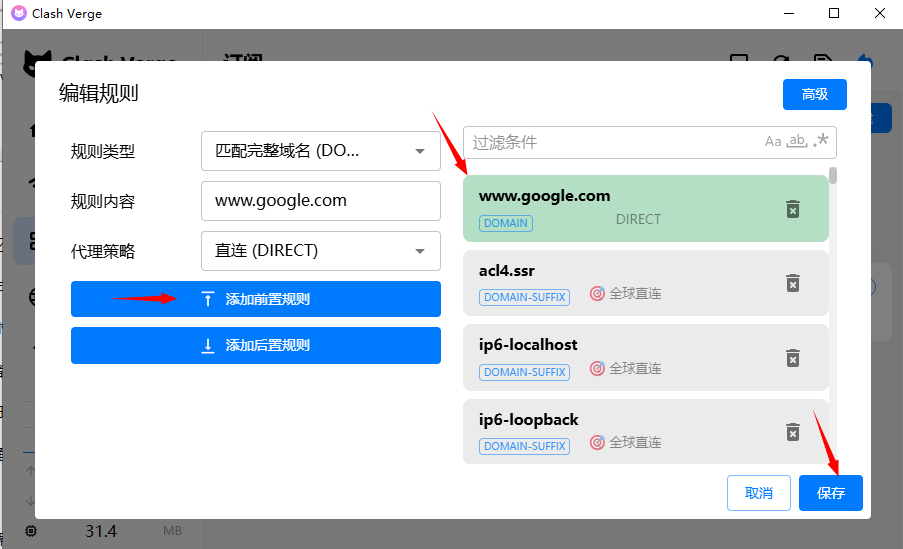Delete the ip6-loopback rule

[793, 432]
